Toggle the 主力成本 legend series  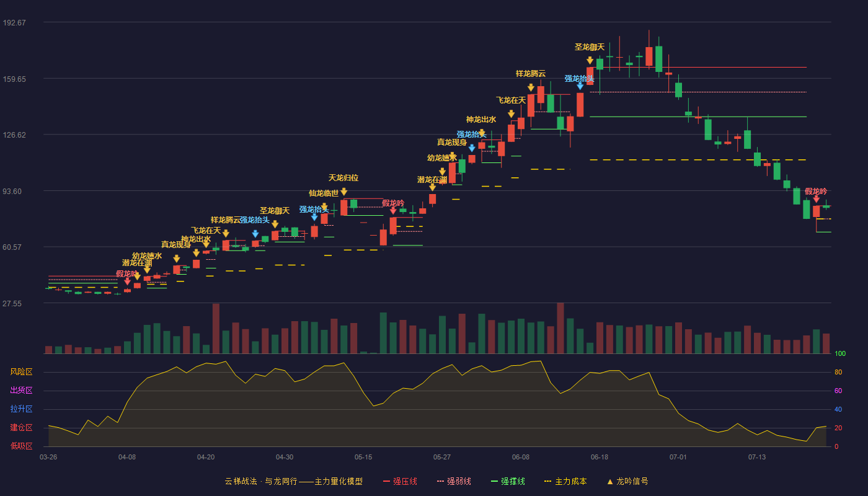click(565, 481)
